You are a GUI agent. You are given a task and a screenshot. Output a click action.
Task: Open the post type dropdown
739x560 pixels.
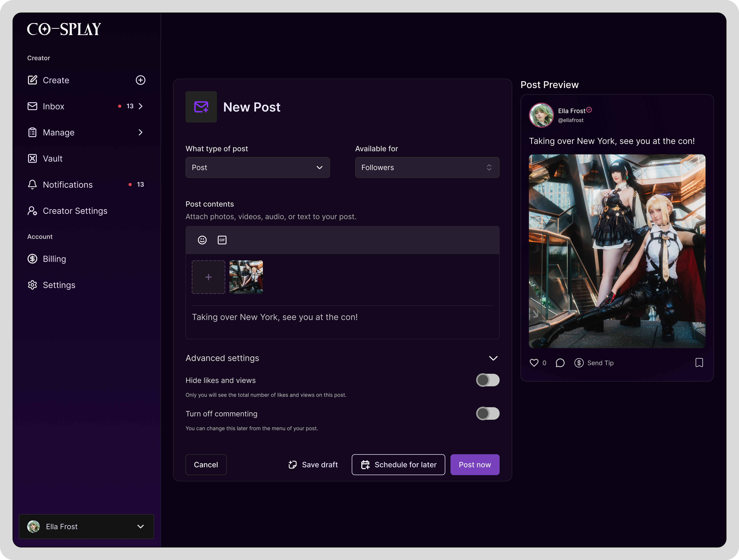pyautogui.click(x=257, y=167)
